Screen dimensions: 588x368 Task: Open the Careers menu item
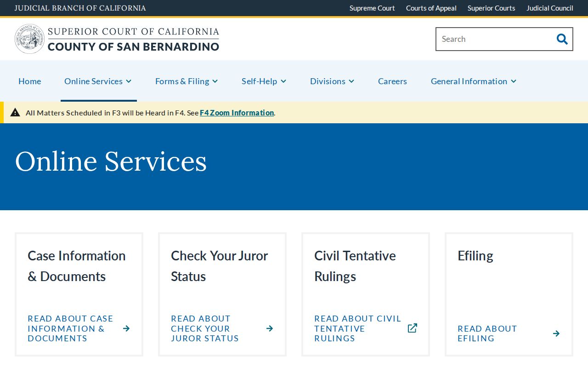tap(392, 81)
